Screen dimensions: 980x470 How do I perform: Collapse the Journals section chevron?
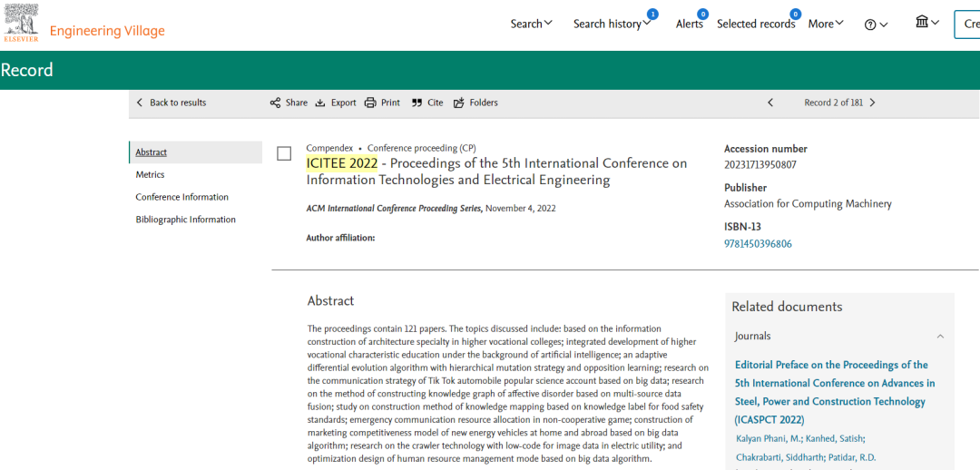click(x=940, y=337)
